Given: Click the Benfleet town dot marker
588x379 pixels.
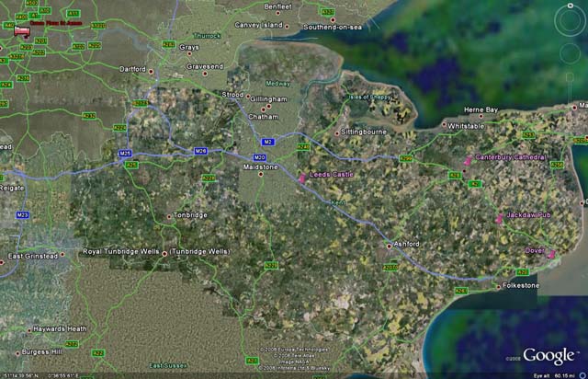Looking at the screenshot, I should [x=277, y=13].
